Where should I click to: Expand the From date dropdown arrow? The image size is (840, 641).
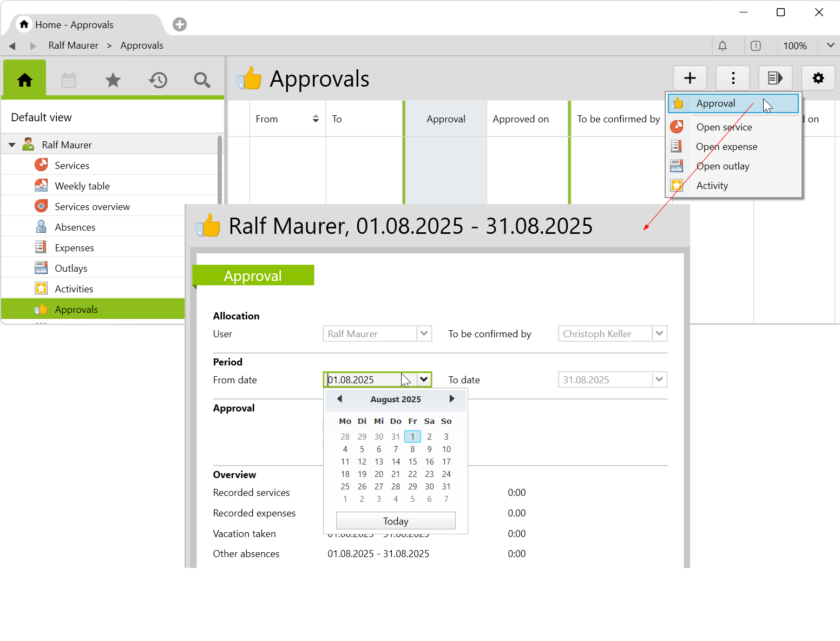(424, 380)
